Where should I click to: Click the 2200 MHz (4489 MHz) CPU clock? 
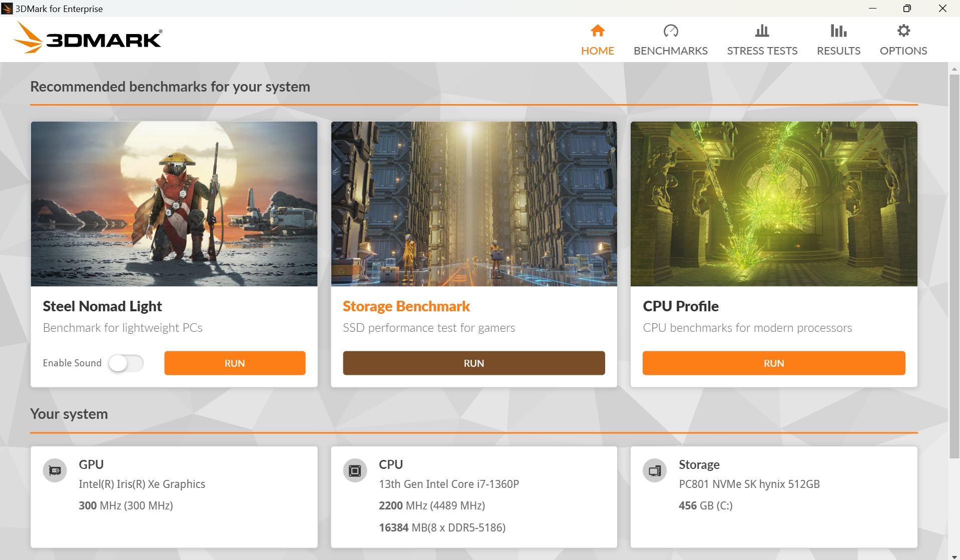[x=432, y=505]
